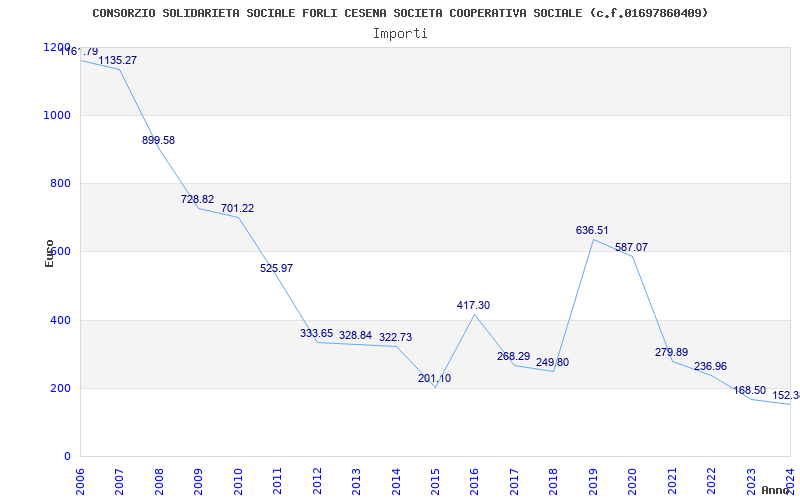Click the x-axis year label 2016

point(475,481)
